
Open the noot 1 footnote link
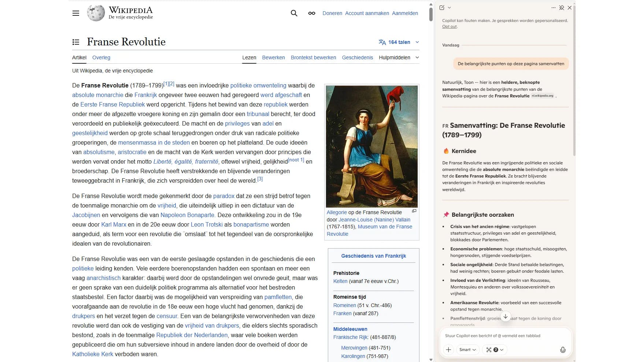pos(296,160)
